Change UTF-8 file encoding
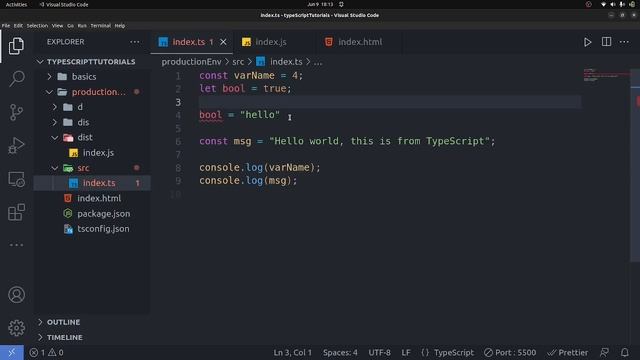 pos(380,352)
